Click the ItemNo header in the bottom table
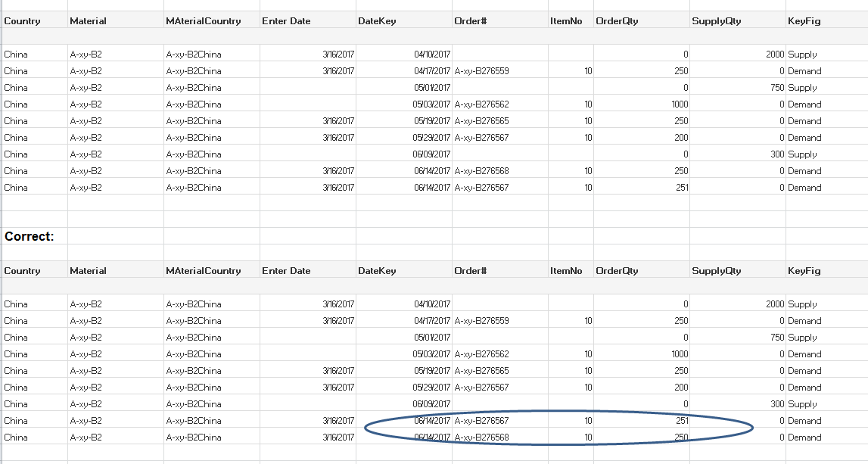 pos(566,271)
